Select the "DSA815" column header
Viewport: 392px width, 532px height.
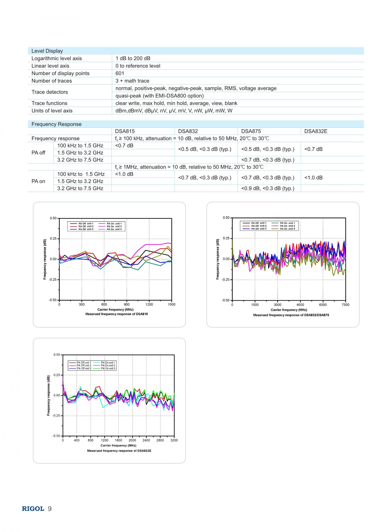[x=125, y=132]
